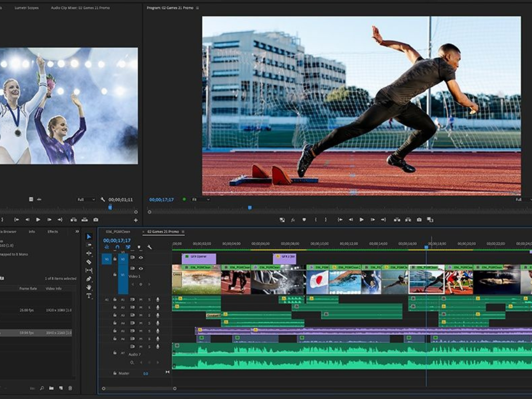Toggle V2 track output eye icon
This screenshot has height=399, width=532.
coord(141,258)
